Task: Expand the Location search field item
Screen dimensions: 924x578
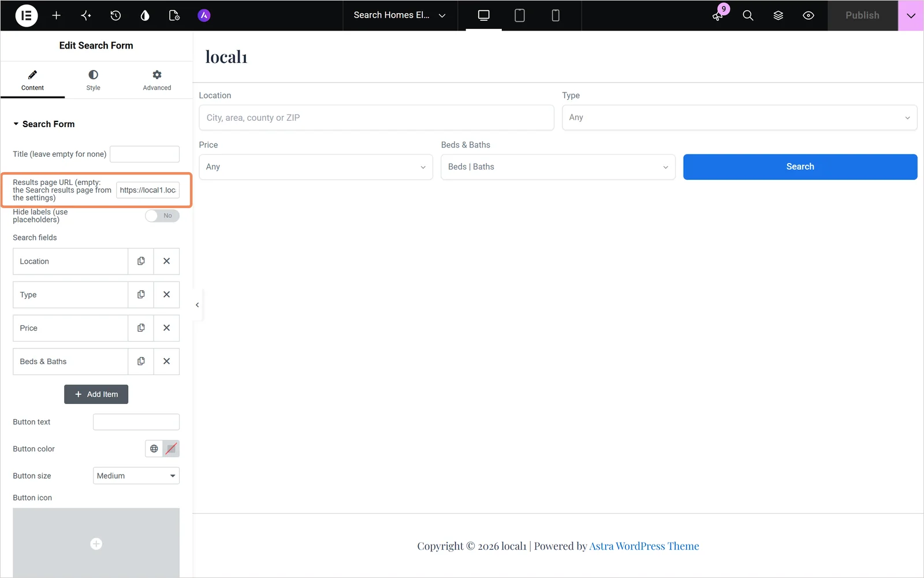Action: coord(70,261)
